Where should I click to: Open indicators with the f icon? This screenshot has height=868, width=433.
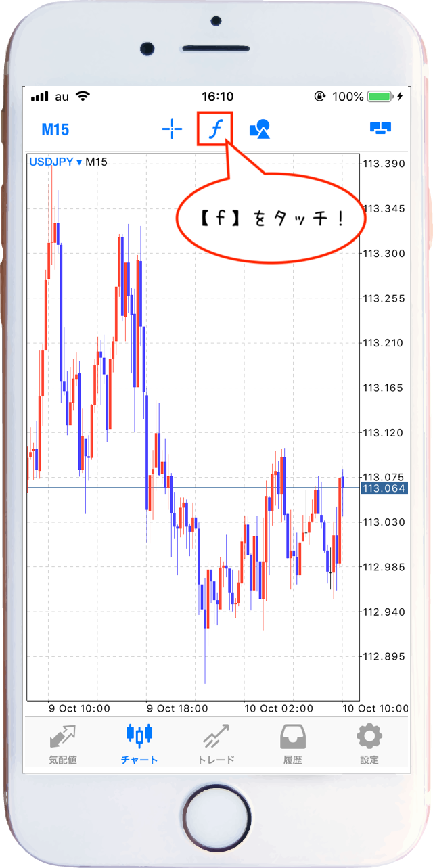pos(214,129)
